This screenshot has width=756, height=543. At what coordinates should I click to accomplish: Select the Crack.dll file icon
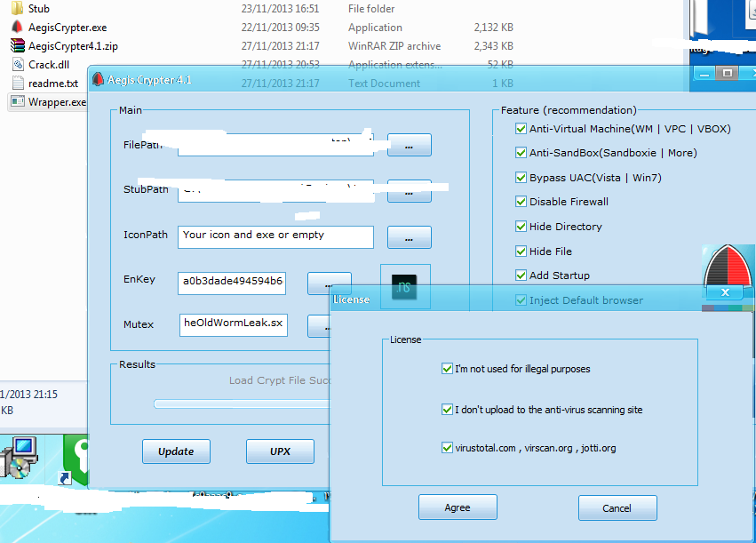click(18, 64)
